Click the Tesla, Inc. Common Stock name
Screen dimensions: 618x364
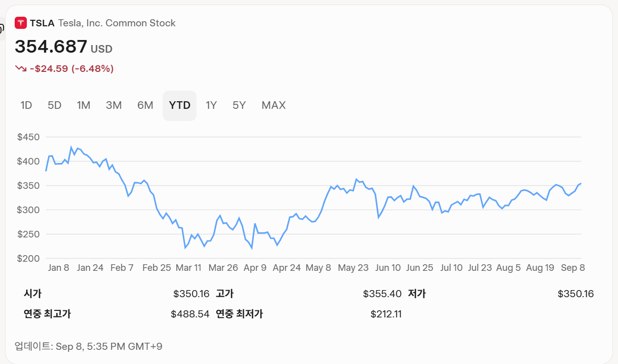[117, 23]
